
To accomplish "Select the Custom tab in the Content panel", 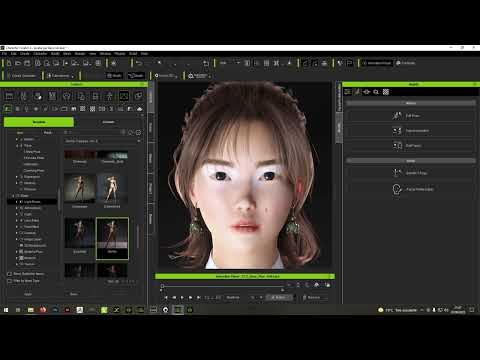I will 108,122.
